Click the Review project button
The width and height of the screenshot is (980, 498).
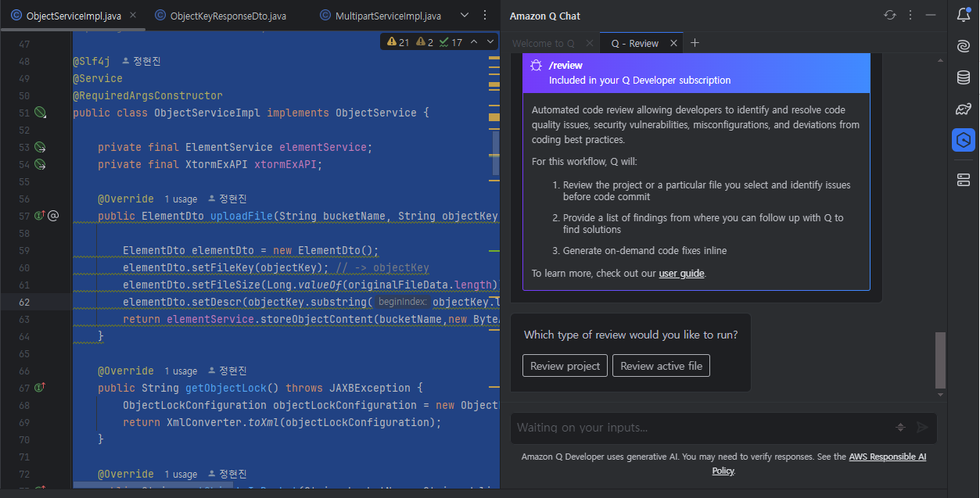[565, 366]
